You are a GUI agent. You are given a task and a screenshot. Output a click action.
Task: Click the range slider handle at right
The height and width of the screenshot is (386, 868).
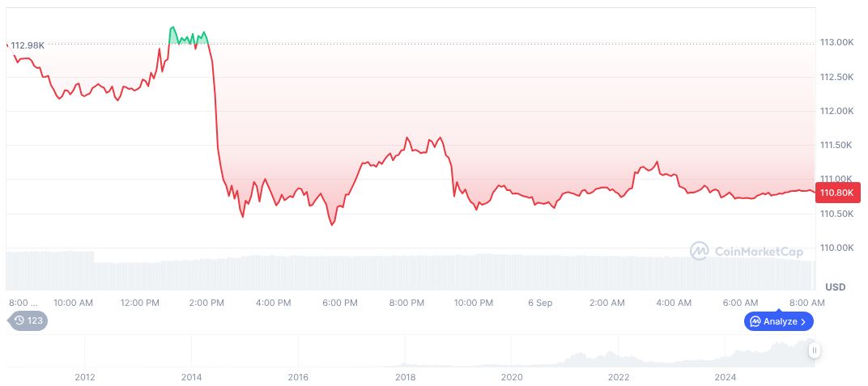(814, 350)
